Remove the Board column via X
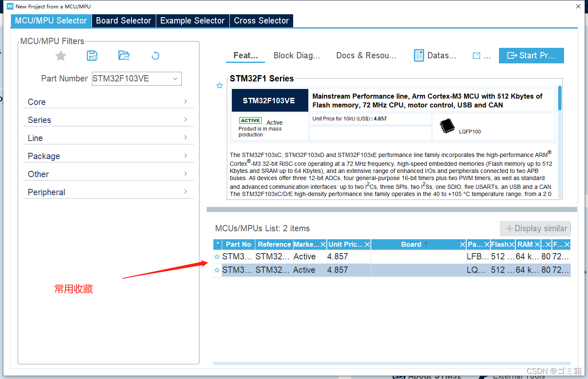 pos(462,245)
